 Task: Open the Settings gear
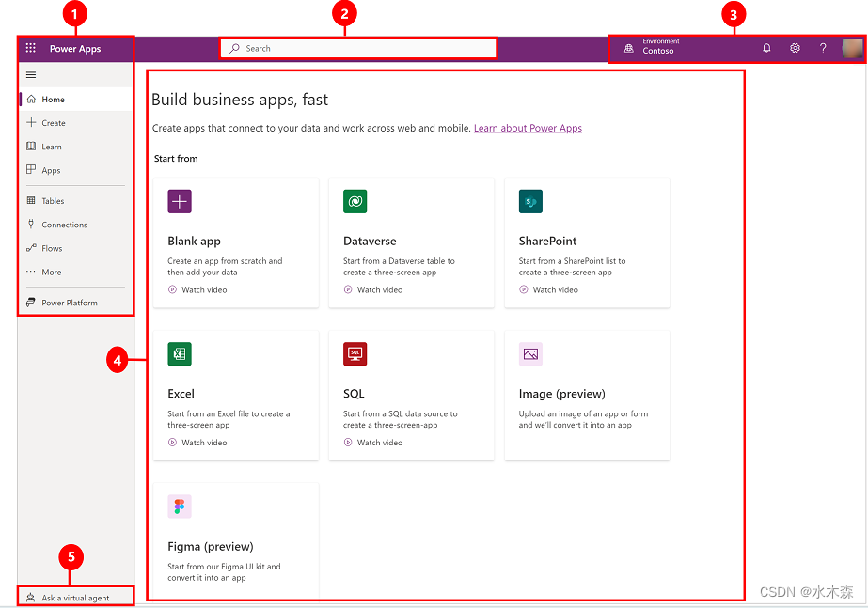pyautogui.click(x=795, y=48)
